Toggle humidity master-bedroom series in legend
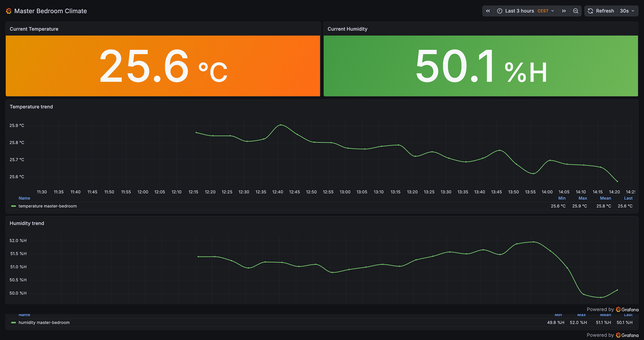The height and width of the screenshot is (340, 644). 44,322
